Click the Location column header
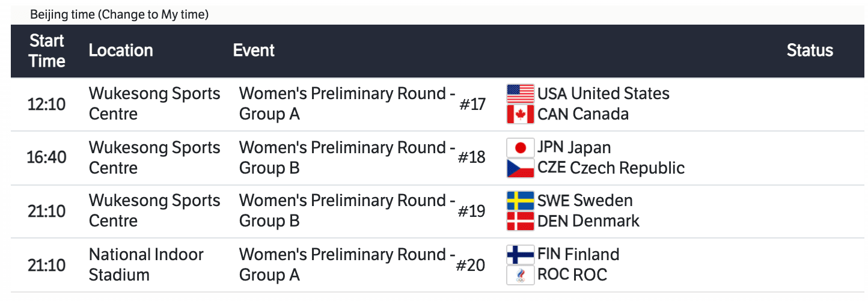The image size is (868, 301). point(121,50)
